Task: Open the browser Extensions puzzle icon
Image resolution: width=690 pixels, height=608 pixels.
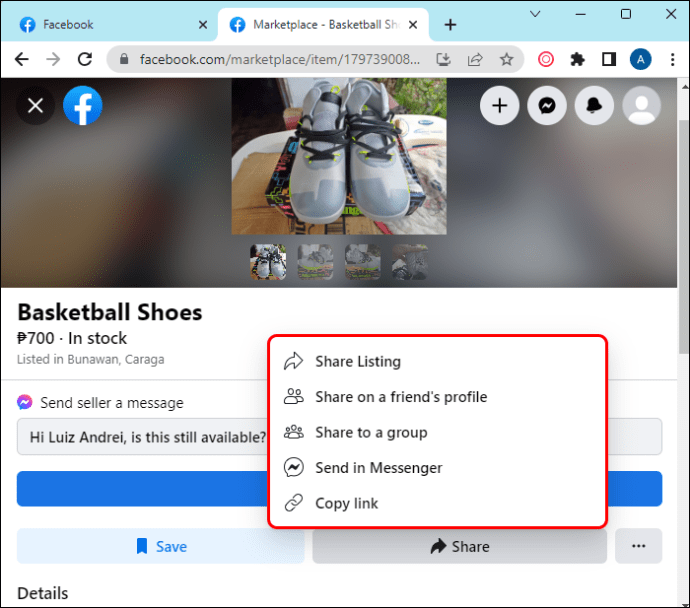Action: [x=577, y=59]
